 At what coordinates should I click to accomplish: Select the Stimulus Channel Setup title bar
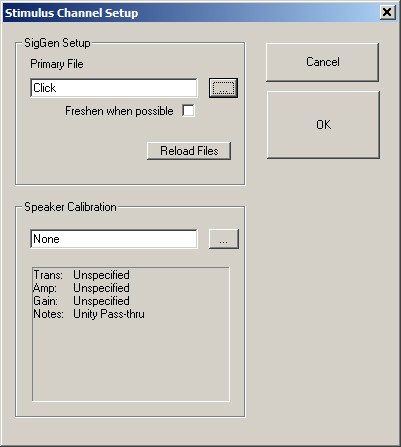click(x=190, y=13)
